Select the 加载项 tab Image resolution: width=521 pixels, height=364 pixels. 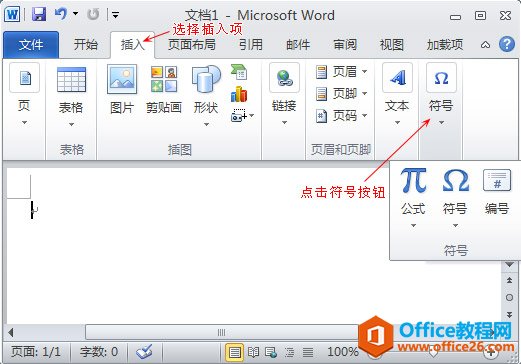point(445,44)
